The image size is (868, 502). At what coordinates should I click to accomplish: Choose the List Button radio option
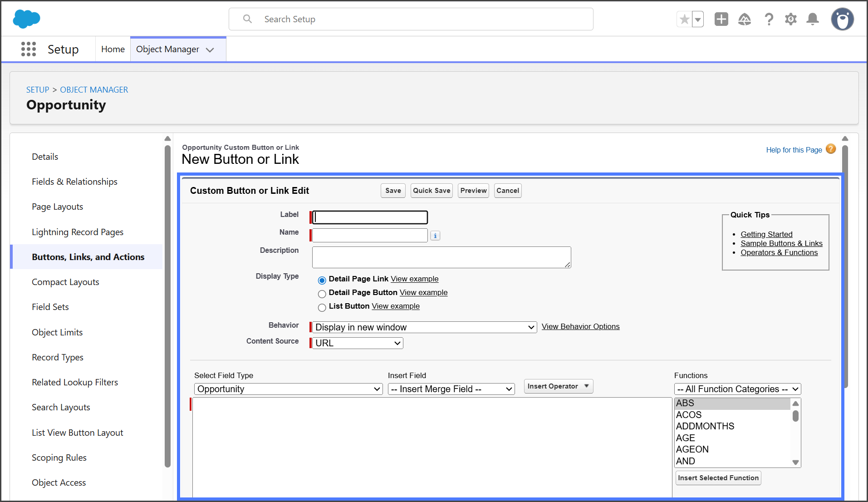pyautogui.click(x=322, y=307)
